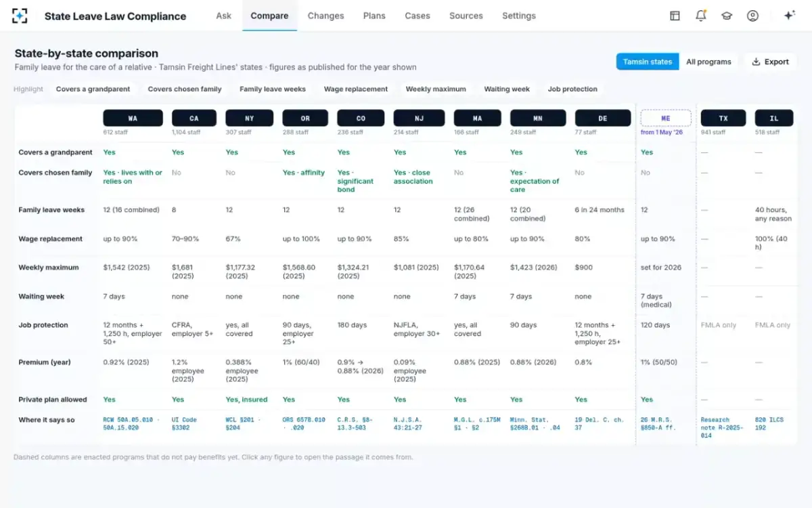Select the TX column header
The image size is (812, 508).
click(723, 118)
